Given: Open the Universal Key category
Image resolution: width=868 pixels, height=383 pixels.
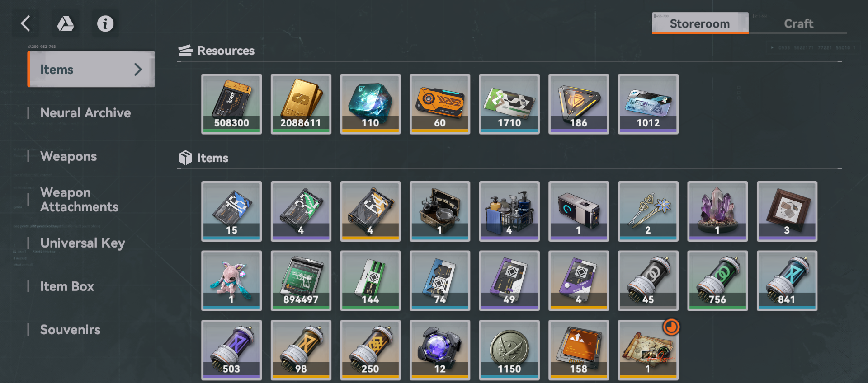Looking at the screenshot, I should click(83, 243).
